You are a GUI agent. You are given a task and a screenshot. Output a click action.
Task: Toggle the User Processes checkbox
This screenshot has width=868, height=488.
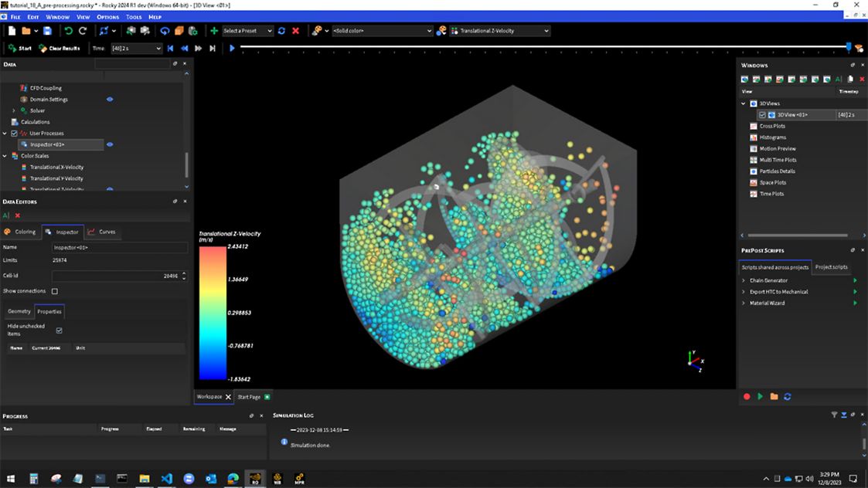(x=15, y=134)
